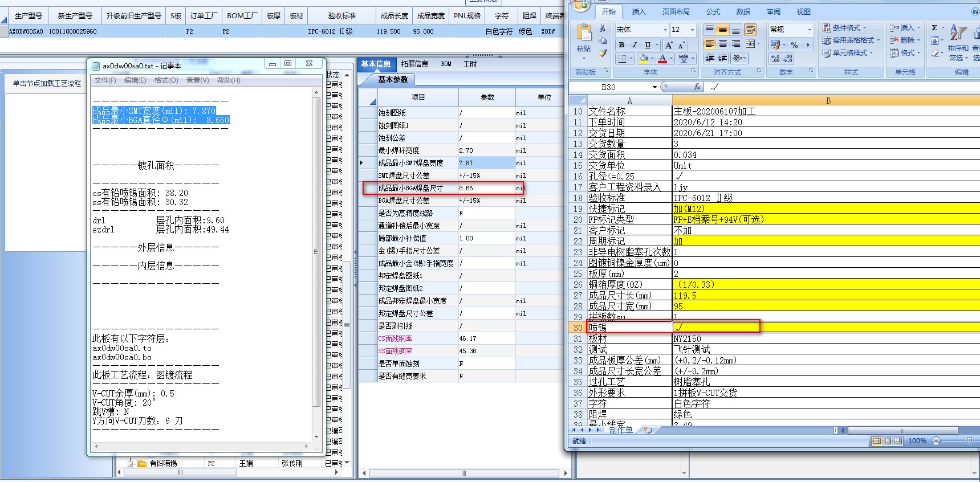Switch to Page Break Preview icon
Viewport: 980px width, 482px height.
[898, 441]
